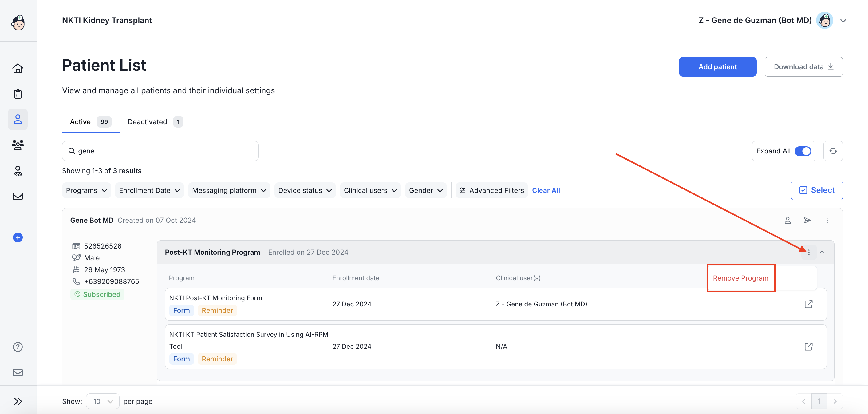Open the Programs filter dropdown
The height and width of the screenshot is (414, 868).
(x=86, y=190)
